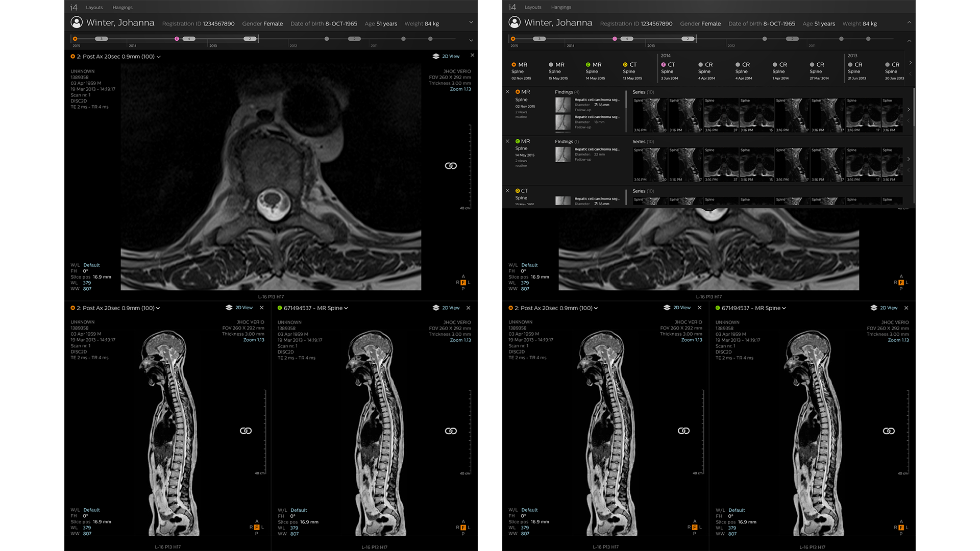The width and height of the screenshot is (980, 551).
Task: Click 2D View in left viewer sagittal Post Ax viewport
Action: tap(244, 308)
